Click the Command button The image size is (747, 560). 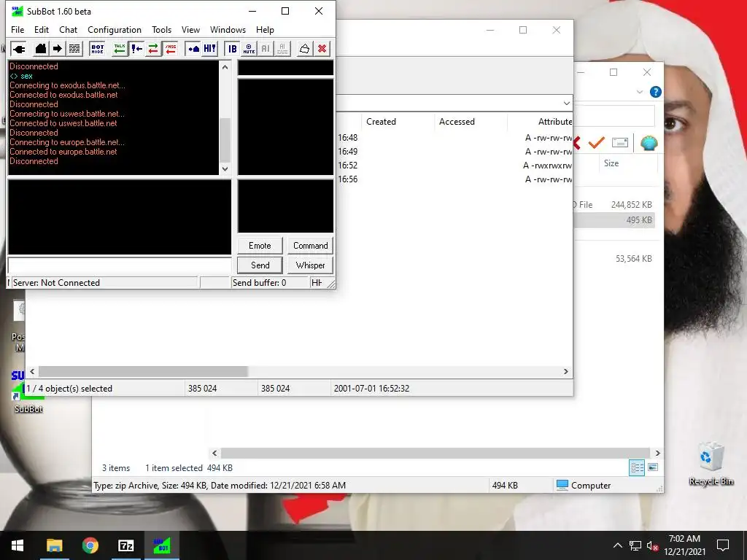pyautogui.click(x=310, y=246)
